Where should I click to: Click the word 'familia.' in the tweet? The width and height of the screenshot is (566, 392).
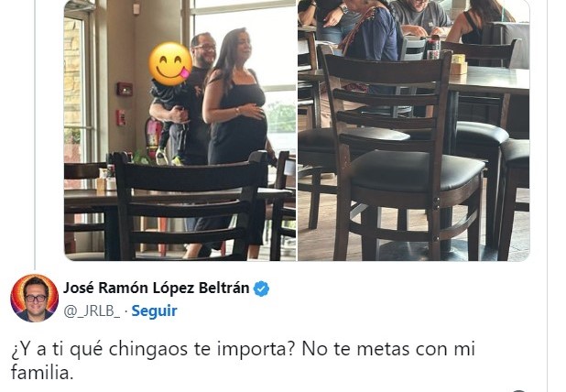[42, 372]
